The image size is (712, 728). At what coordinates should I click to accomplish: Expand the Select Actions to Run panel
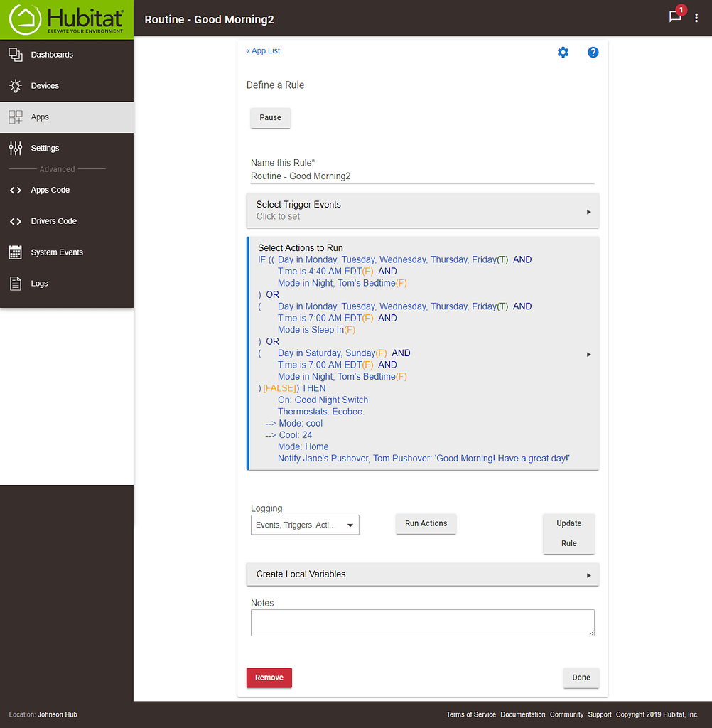588,354
